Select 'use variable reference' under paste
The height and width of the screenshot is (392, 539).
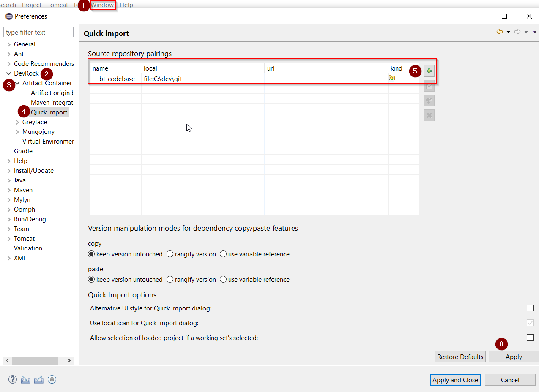tap(223, 280)
